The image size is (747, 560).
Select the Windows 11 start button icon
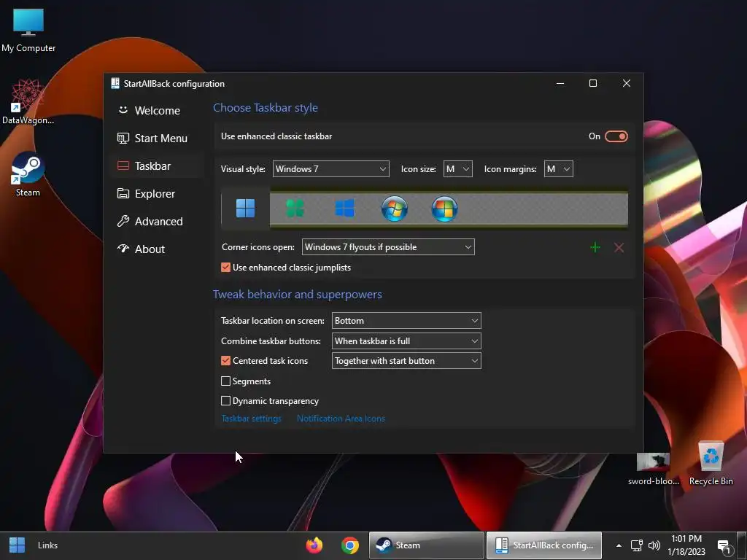click(x=245, y=208)
